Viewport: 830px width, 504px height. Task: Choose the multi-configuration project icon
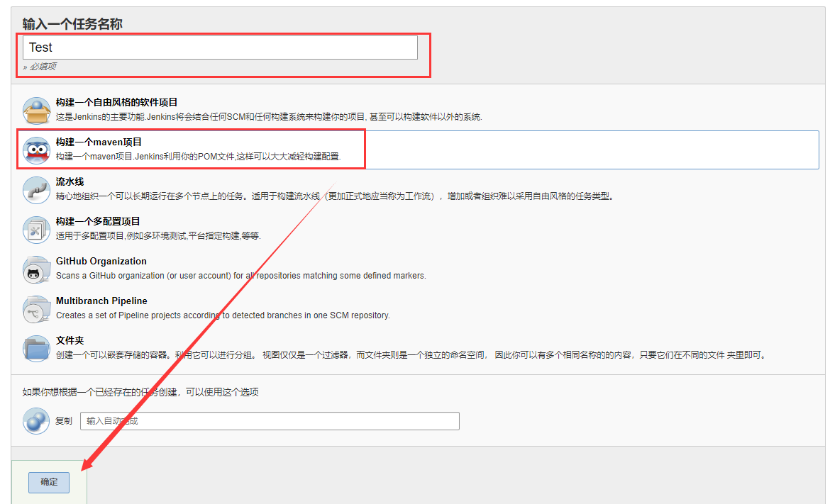point(36,229)
